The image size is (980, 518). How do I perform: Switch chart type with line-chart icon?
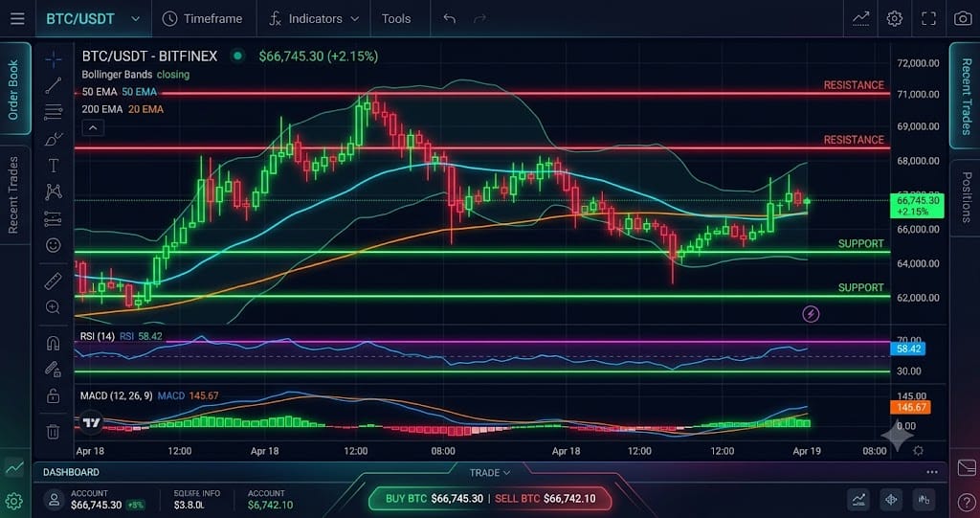coord(861,19)
